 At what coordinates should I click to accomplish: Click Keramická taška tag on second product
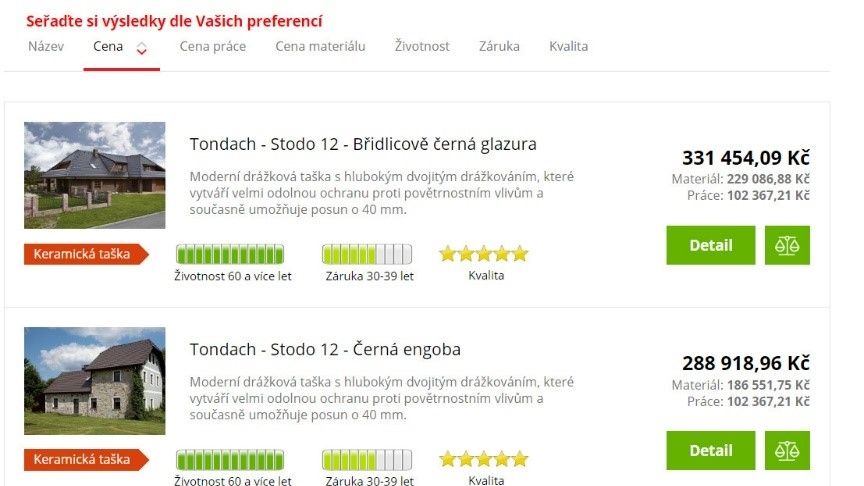click(x=87, y=460)
